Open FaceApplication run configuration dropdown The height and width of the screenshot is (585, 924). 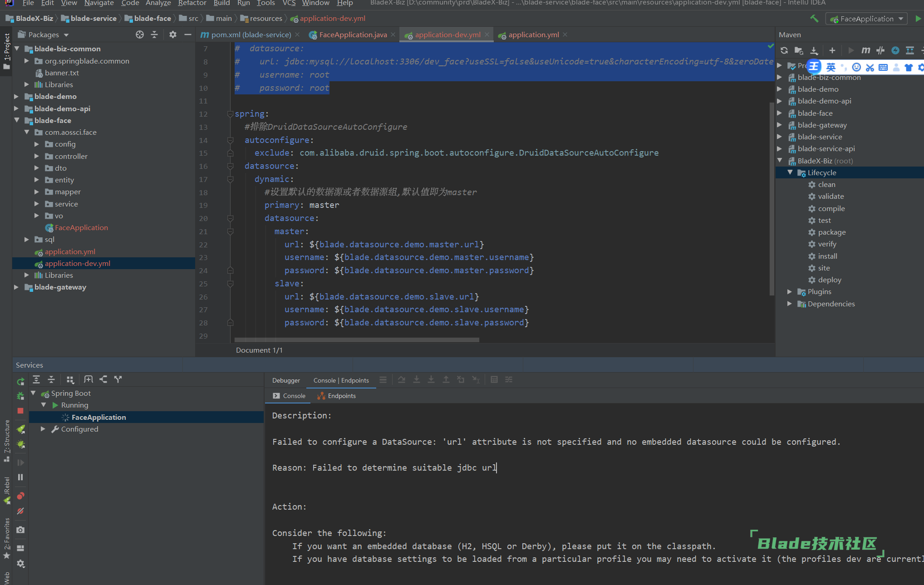pos(867,19)
